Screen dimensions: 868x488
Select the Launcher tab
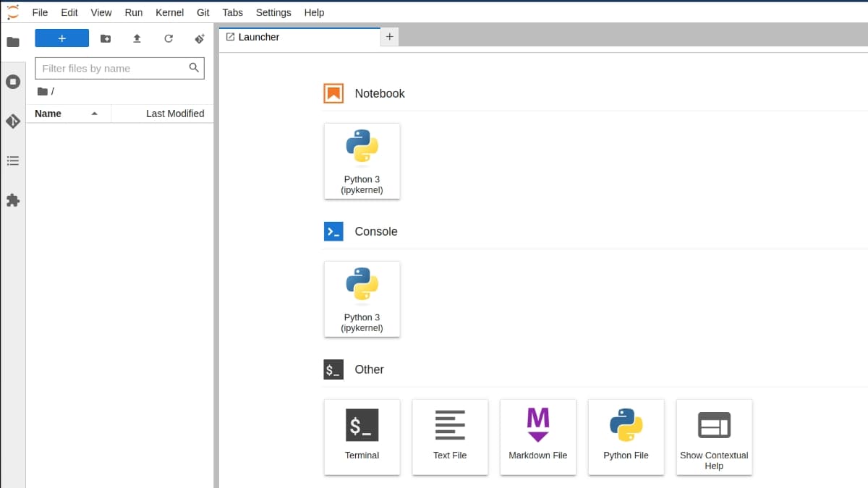[258, 37]
